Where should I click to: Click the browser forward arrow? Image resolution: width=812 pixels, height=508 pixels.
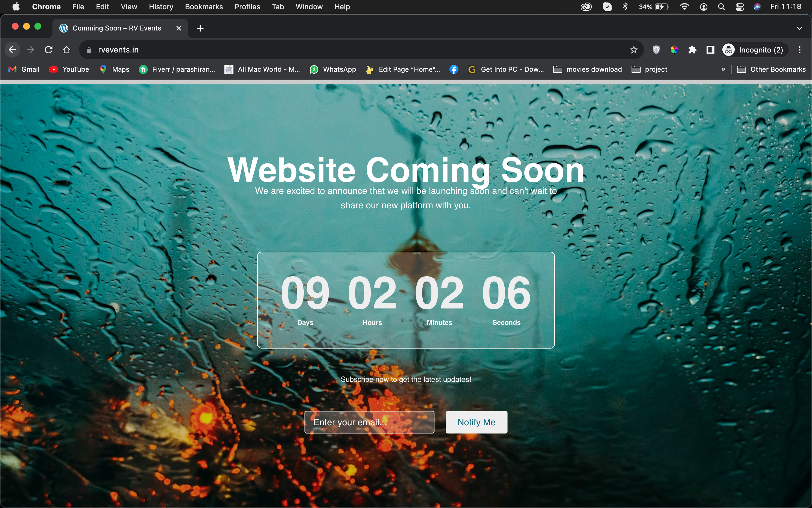(30, 50)
